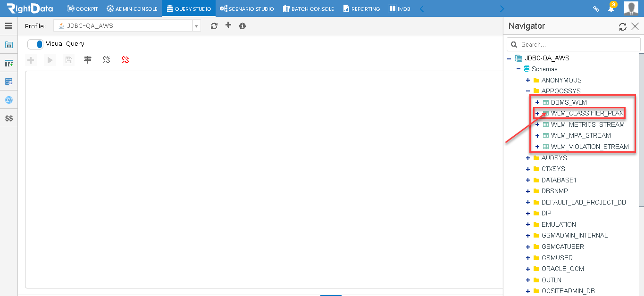Select the DEFAULT_LAB_PROJECT_DB schema
This screenshot has width=644, height=296.
(x=583, y=202)
